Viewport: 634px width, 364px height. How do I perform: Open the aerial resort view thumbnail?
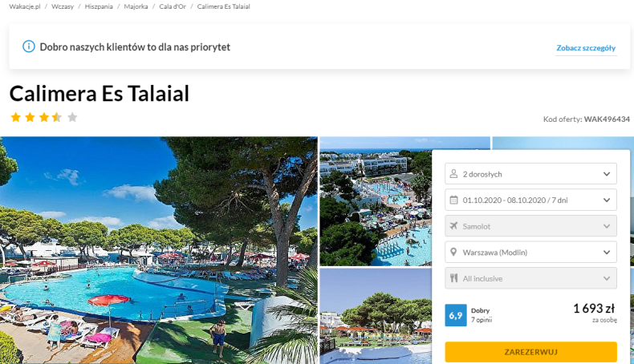pos(376,201)
